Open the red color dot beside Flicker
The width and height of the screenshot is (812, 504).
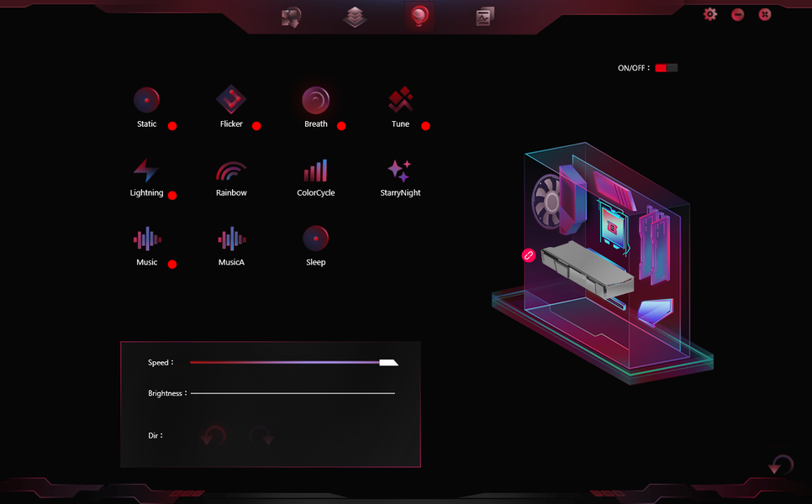[256, 126]
